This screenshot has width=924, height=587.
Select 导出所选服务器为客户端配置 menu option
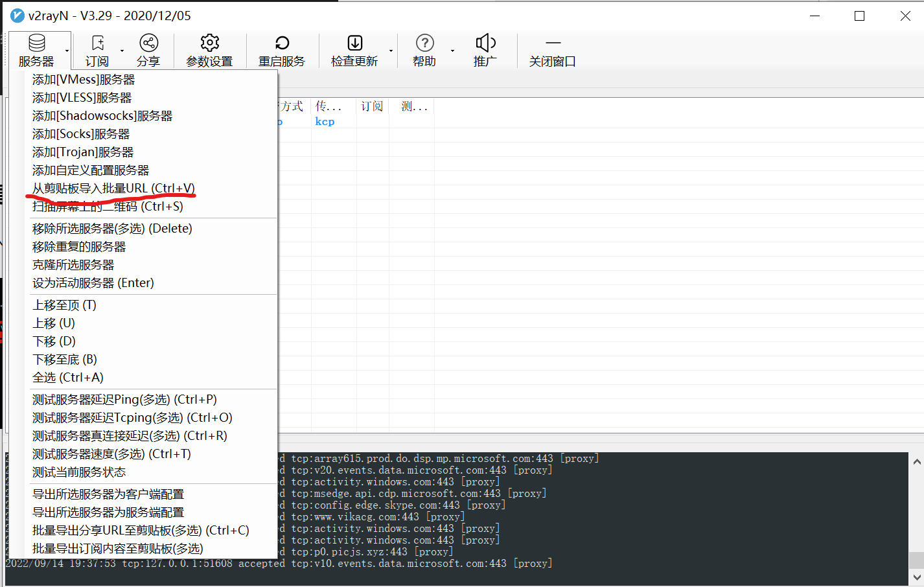[x=108, y=494]
